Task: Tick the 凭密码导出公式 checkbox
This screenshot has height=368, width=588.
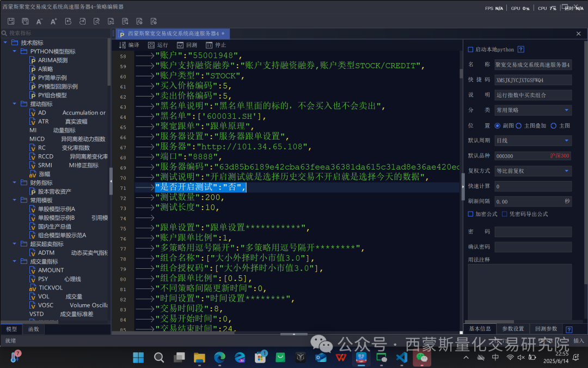Action: [x=504, y=214]
